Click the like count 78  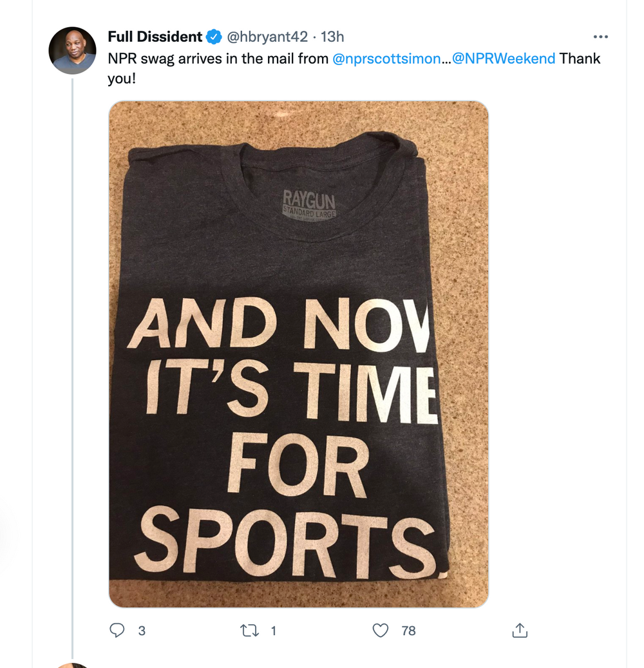(x=408, y=631)
